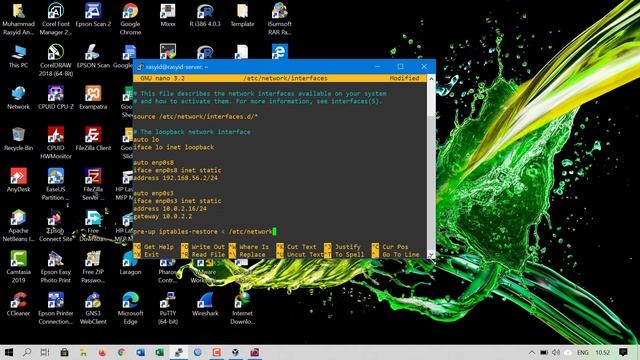
Task: Launch Free ZIP Password shortcut
Action: pyautogui.click(x=93, y=267)
